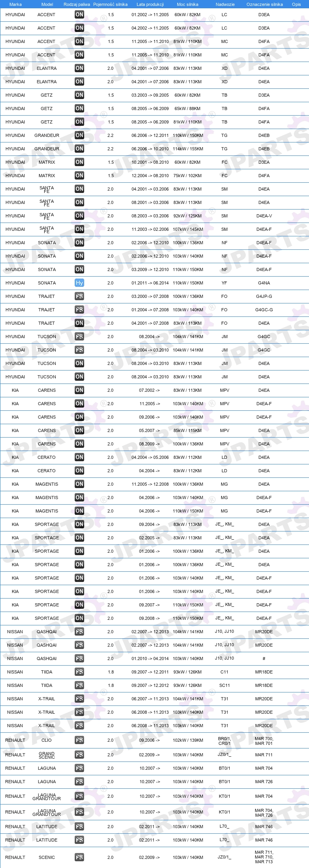Click the 107kW / 145KM power cell
The width and height of the screenshot is (309, 868).
pyautogui.click(x=188, y=229)
